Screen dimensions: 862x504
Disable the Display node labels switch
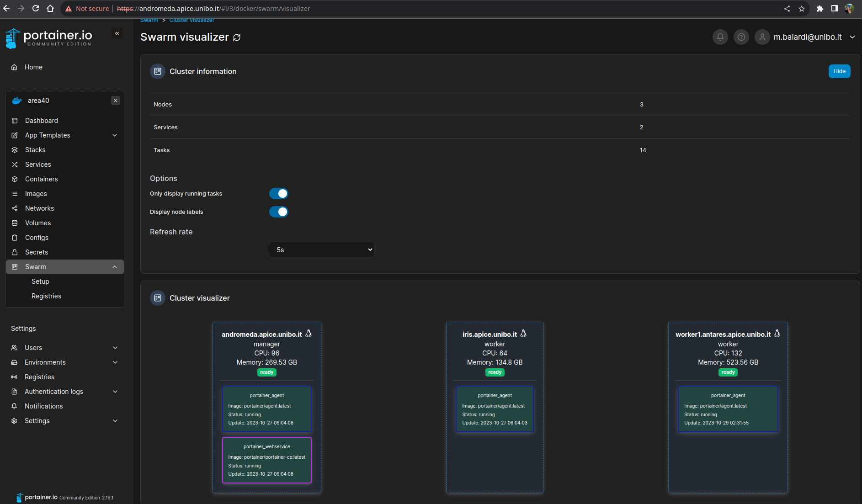pyautogui.click(x=278, y=212)
